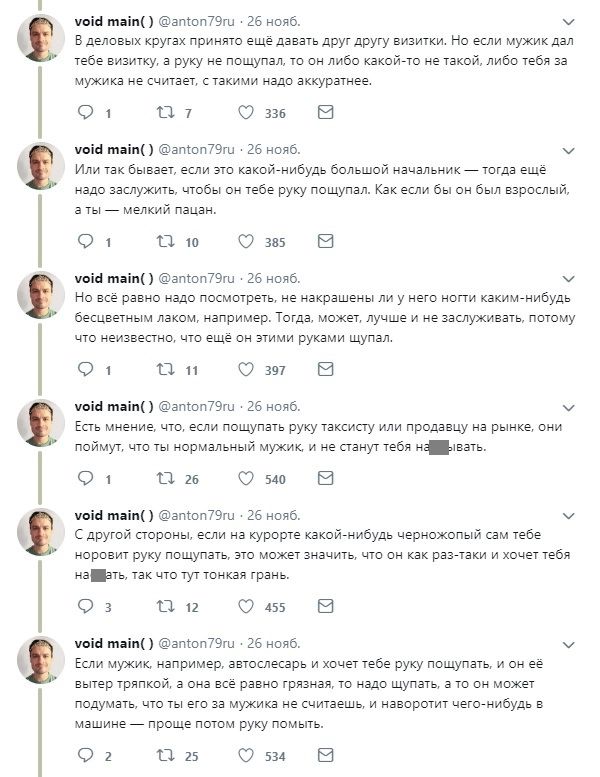Open the void main() profile from the first tweet
600x777 pixels.
[114, 21]
